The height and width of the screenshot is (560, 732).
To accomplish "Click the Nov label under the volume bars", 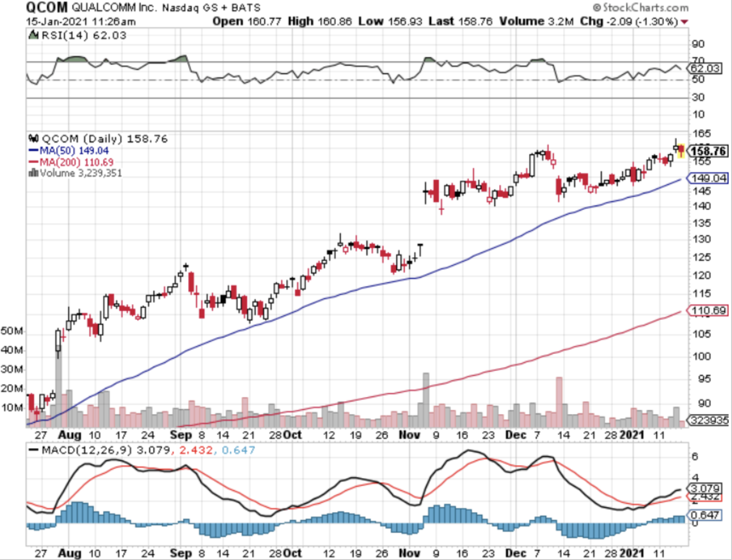I will click(409, 435).
